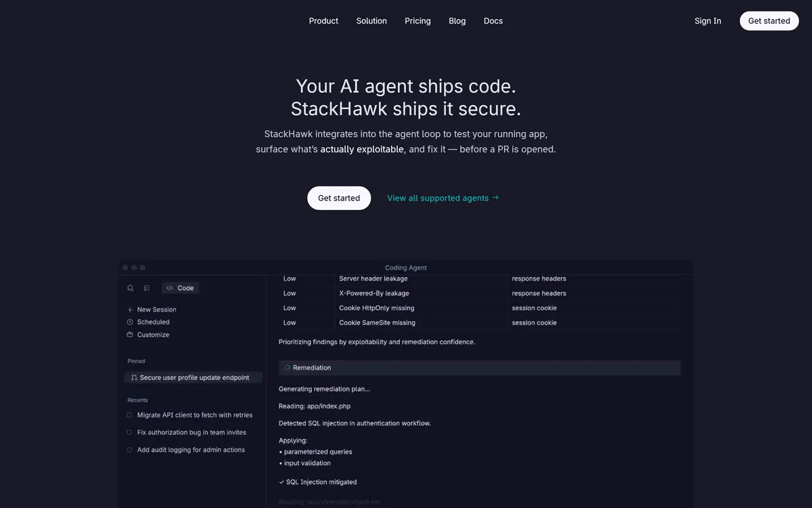
Task: Click the Pinned section label
Action: click(x=136, y=361)
